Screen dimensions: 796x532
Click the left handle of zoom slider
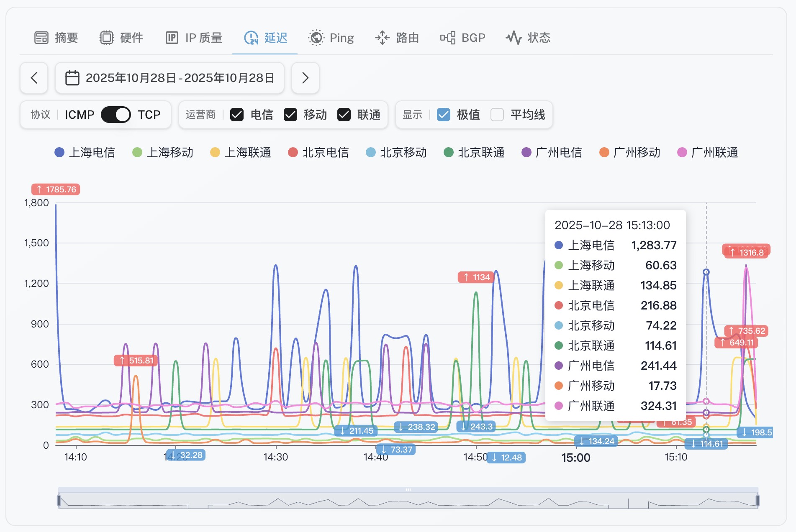[59, 500]
